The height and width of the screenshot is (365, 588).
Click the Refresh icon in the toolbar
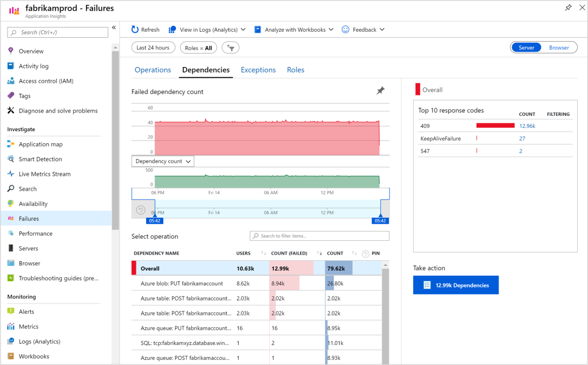coord(135,30)
